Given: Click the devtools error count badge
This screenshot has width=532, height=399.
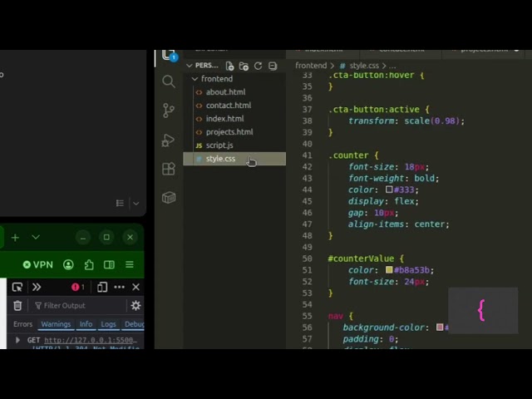Looking at the screenshot, I should tap(78, 287).
